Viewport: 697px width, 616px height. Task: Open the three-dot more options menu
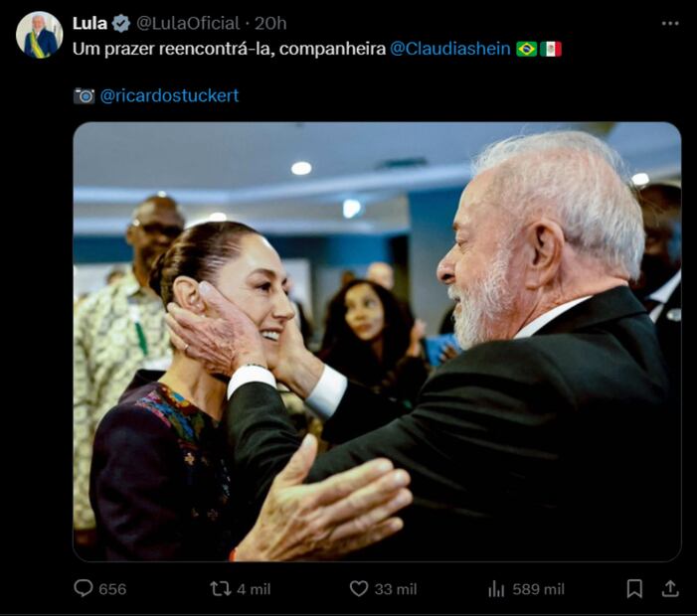[x=670, y=24]
